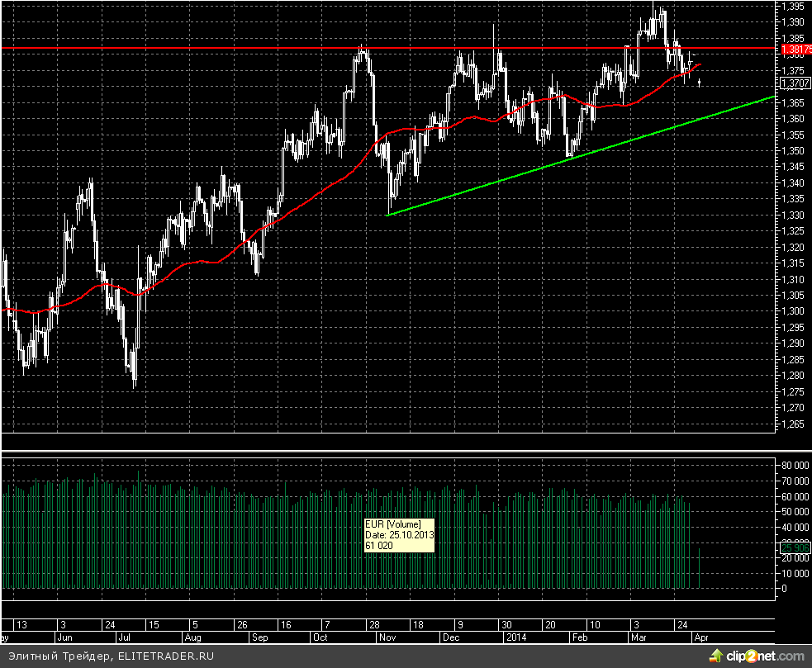The width and height of the screenshot is (812, 668).
Task: Click the green 25 906 volume label
Action: point(793,547)
